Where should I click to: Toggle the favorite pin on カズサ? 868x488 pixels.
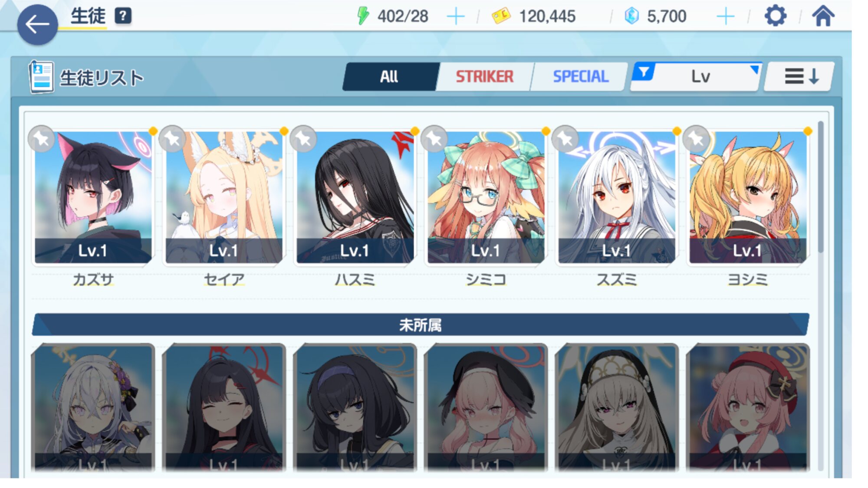coord(41,139)
